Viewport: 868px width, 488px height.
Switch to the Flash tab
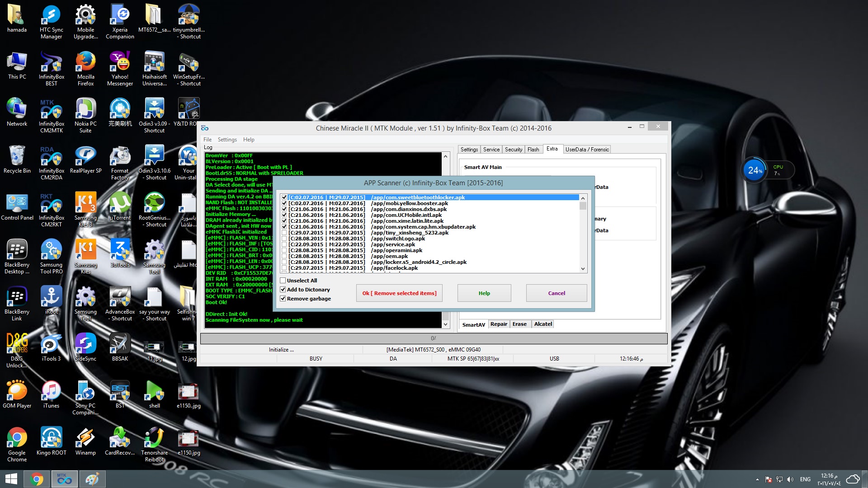[533, 150]
